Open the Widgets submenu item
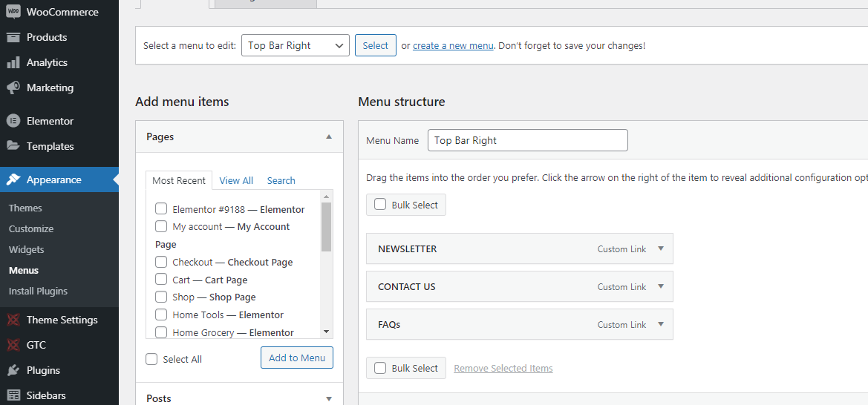The image size is (868, 405). pos(27,249)
